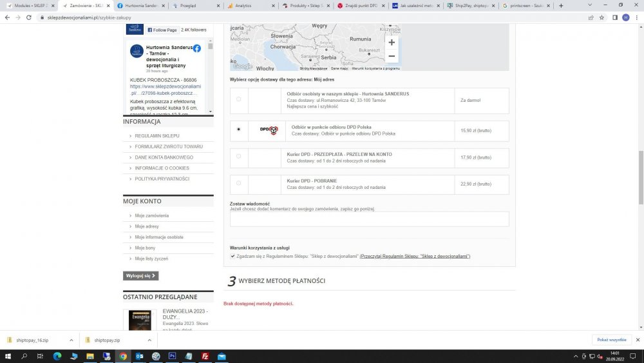Switch to the Przegląd tab

[196, 6]
